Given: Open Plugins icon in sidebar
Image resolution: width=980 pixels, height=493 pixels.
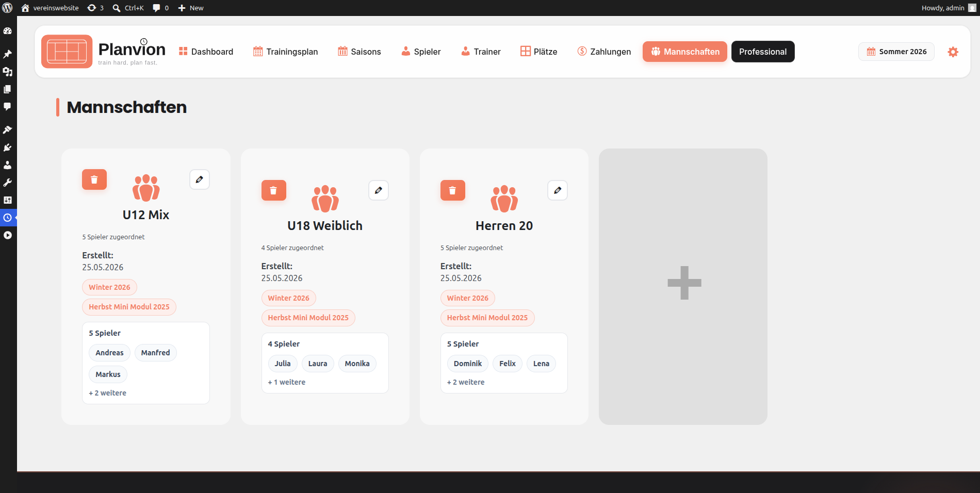Looking at the screenshot, I should click(x=8, y=147).
